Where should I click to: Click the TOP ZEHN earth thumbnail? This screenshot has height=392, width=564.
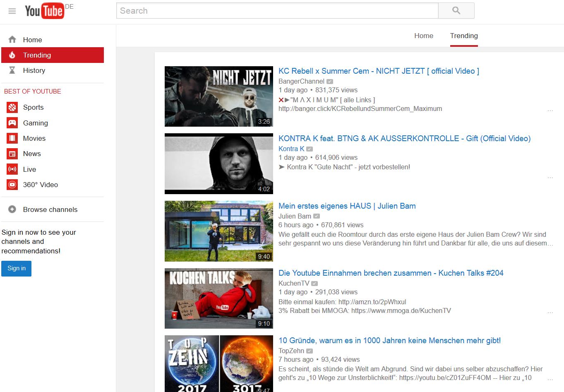(x=219, y=363)
